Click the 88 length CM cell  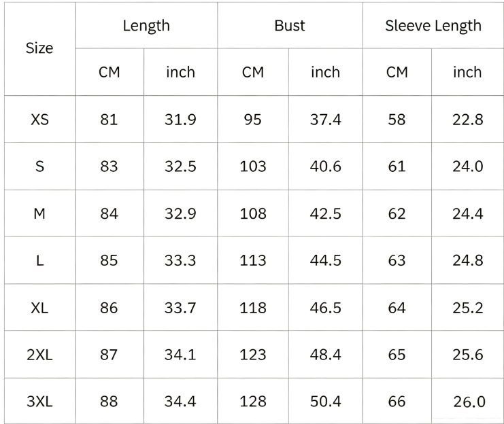click(109, 401)
